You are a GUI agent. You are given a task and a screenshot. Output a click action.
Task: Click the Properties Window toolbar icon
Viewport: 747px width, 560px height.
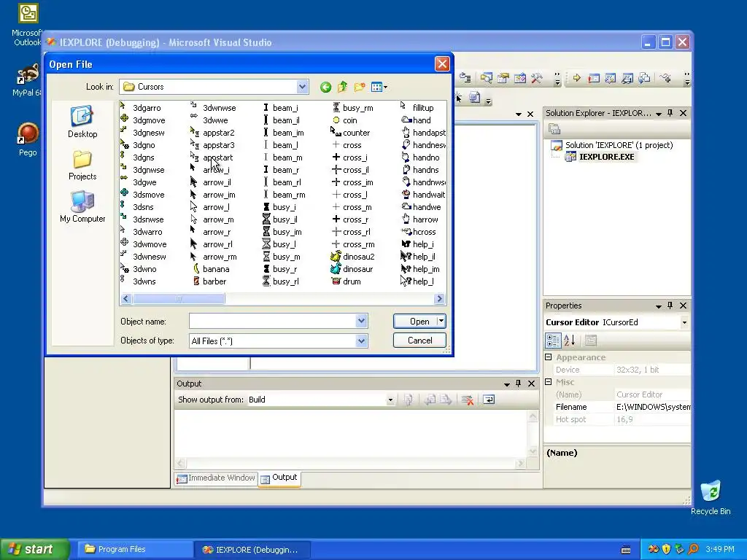(x=503, y=78)
